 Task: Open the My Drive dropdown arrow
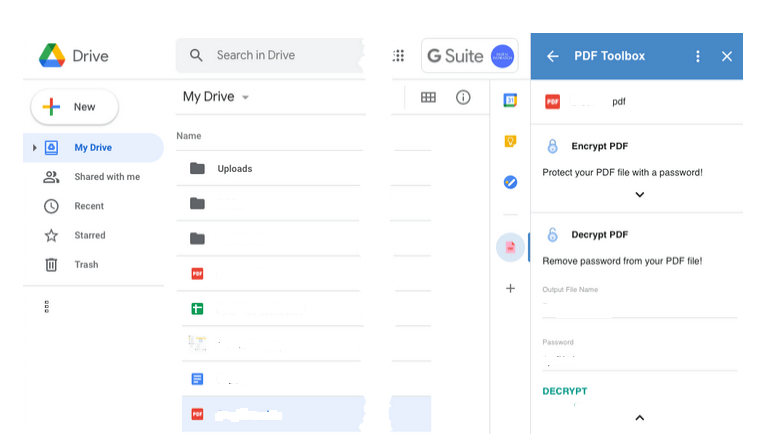point(245,98)
